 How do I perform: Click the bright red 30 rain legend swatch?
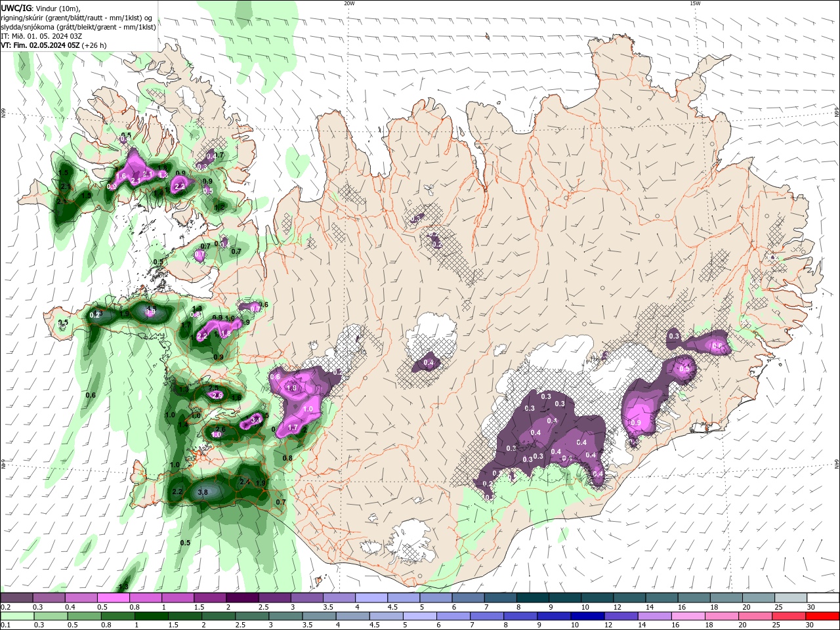(x=822, y=616)
